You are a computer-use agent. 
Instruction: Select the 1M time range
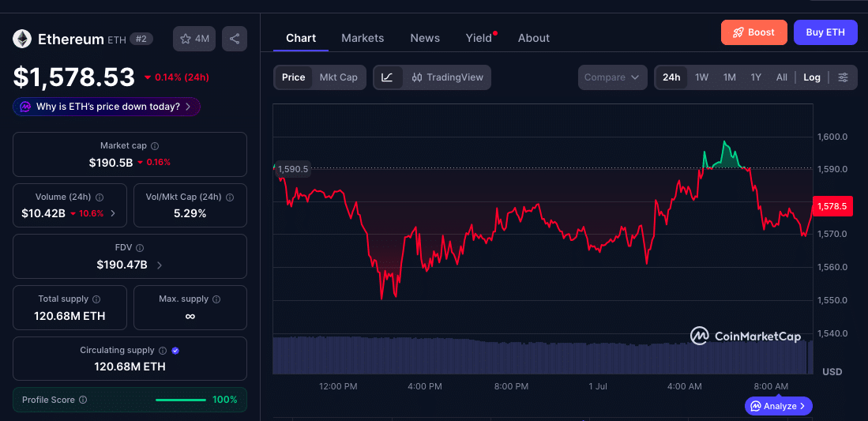(x=730, y=77)
